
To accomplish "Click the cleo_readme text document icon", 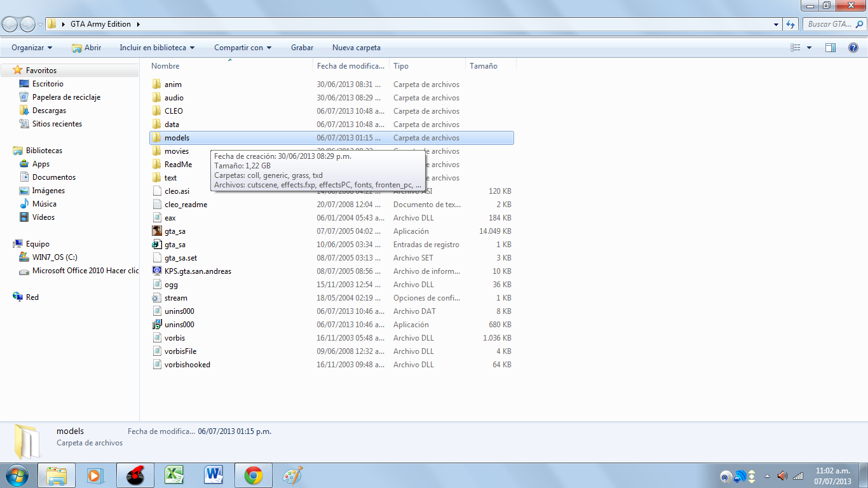I will tap(157, 205).
